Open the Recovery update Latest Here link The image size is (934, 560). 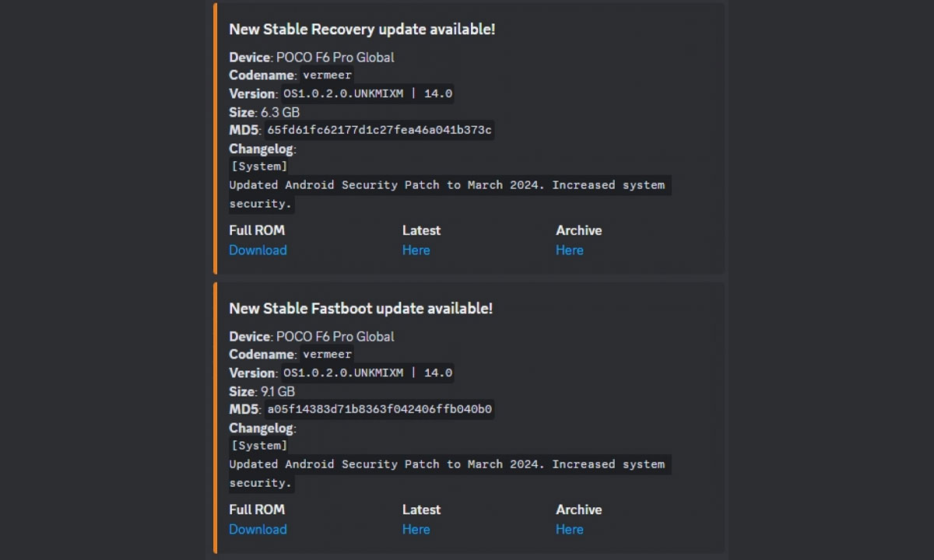pyautogui.click(x=416, y=250)
